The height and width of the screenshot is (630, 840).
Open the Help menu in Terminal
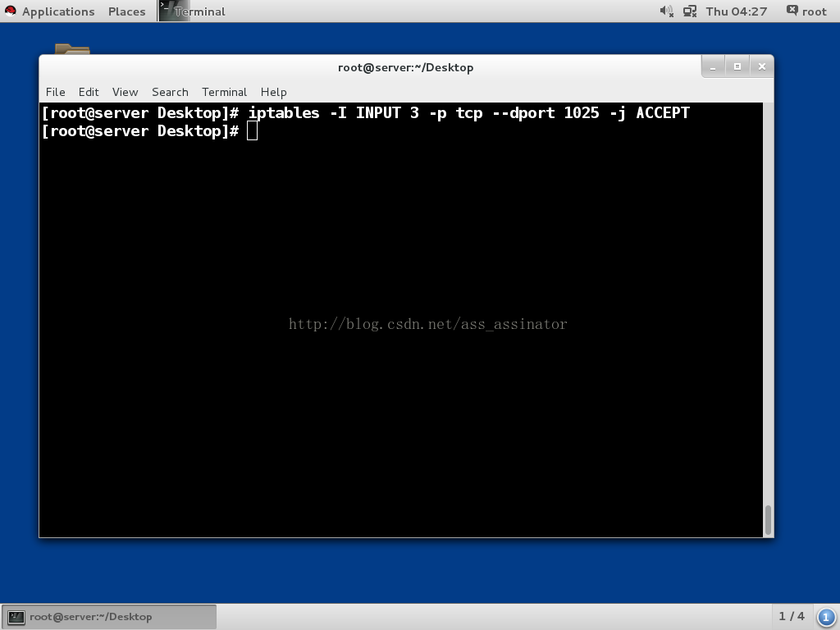pos(273,92)
